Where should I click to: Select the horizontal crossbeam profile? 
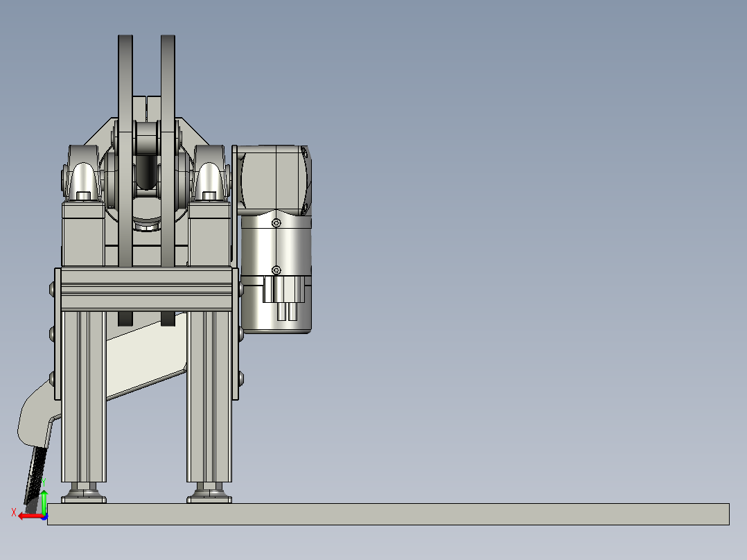146,289
